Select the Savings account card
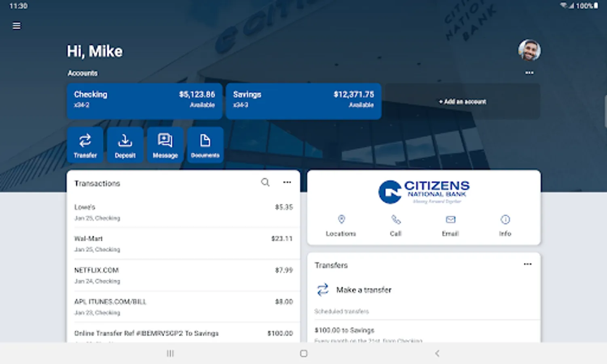Screen dimensions: 607x364 coord(304,101)
